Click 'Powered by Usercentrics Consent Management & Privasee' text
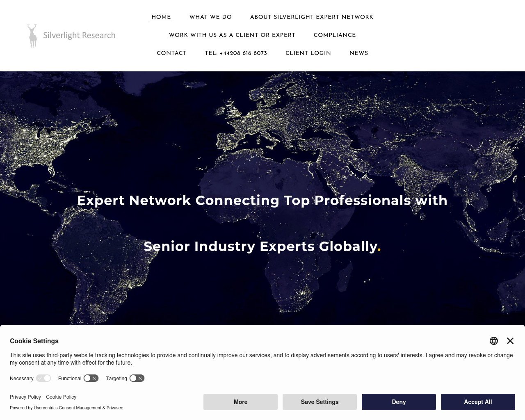The width and height of the screenshot is (525, 420). (x=66, y=408)
